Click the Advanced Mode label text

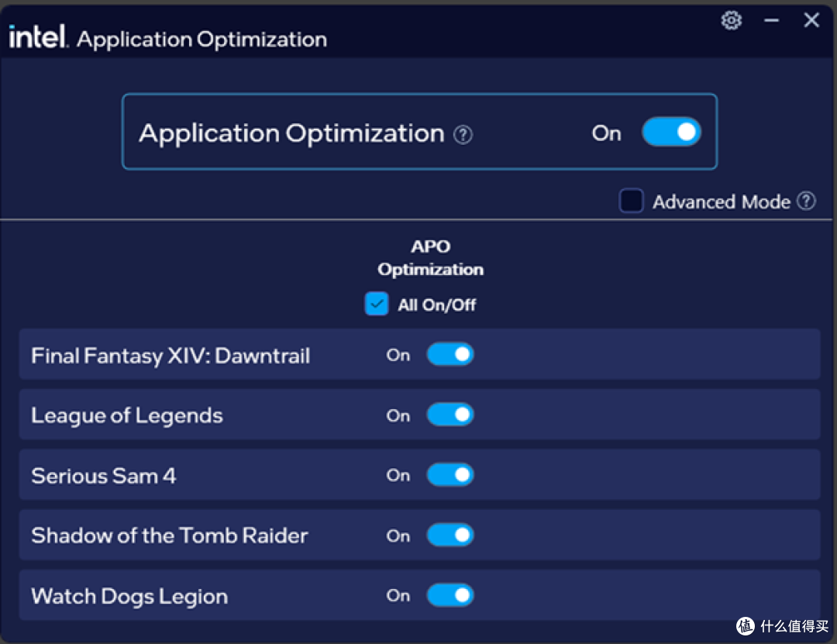[722, 201]
